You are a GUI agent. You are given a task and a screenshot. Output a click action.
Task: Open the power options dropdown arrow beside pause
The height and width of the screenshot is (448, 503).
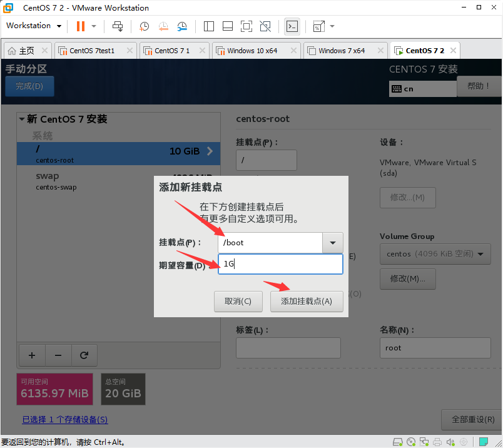click(94, 26)
